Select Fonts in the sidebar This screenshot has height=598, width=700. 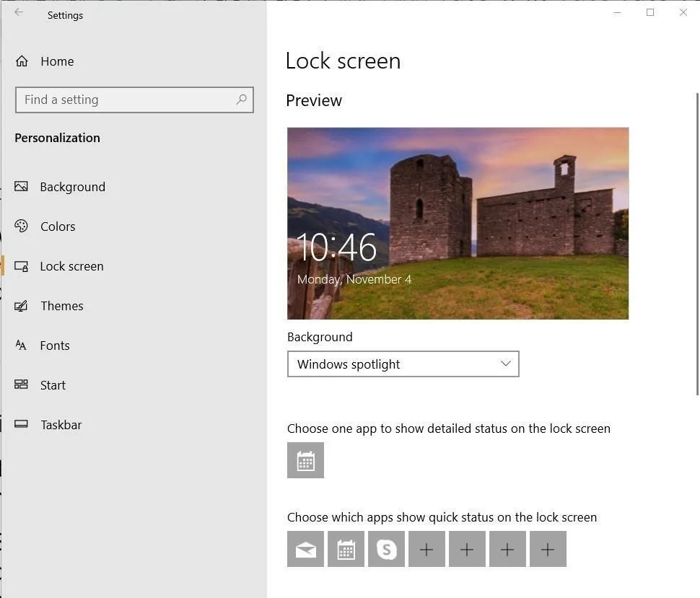(54, 346)
